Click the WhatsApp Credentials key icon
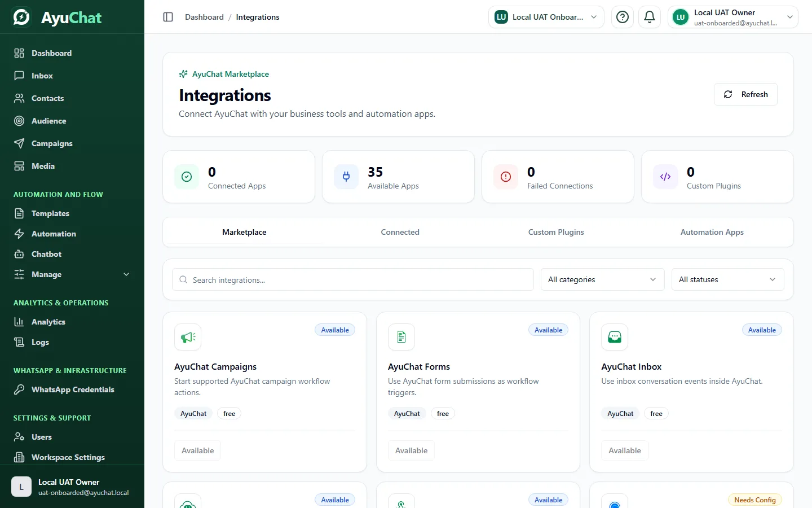 tap(19, 389)
